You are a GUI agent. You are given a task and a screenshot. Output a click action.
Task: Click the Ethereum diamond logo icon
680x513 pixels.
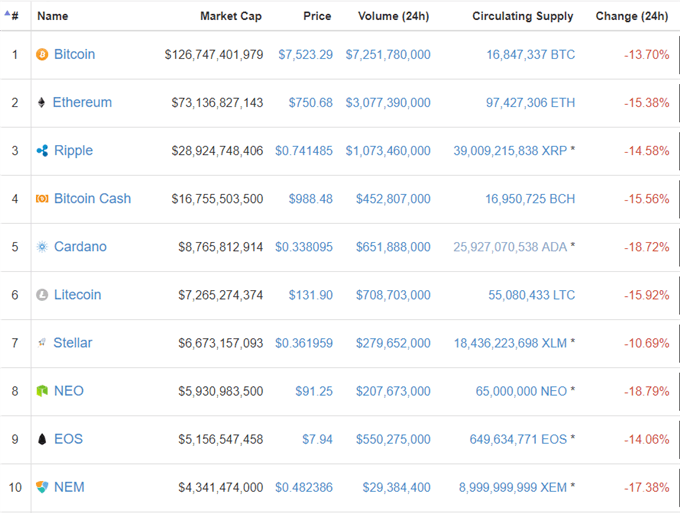tap(41, 103)
